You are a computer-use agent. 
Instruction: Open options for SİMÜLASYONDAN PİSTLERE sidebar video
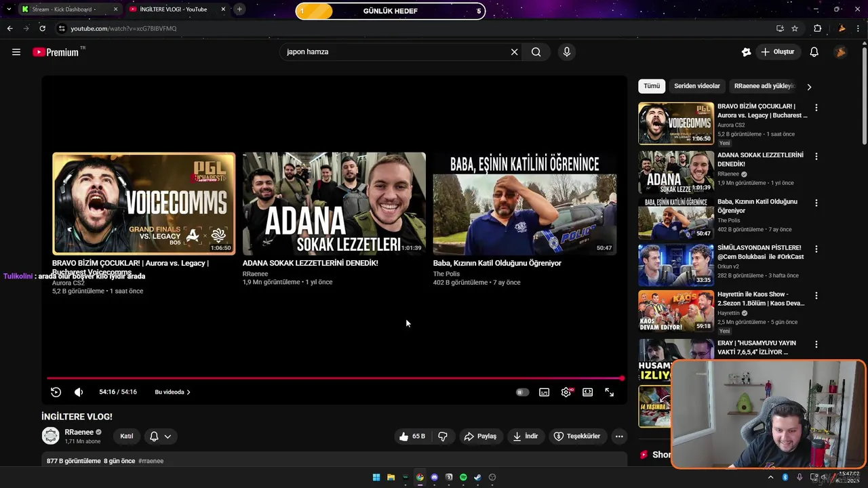[816, 249]
